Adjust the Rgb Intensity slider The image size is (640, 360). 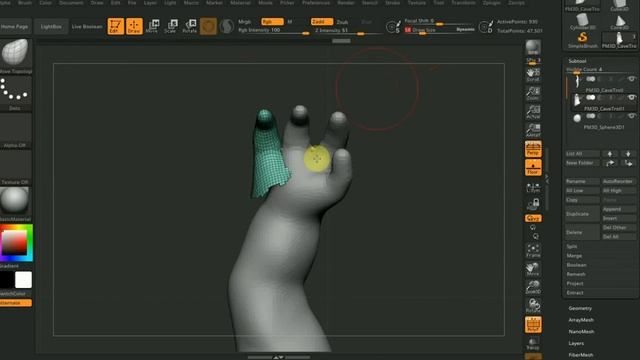273,31
